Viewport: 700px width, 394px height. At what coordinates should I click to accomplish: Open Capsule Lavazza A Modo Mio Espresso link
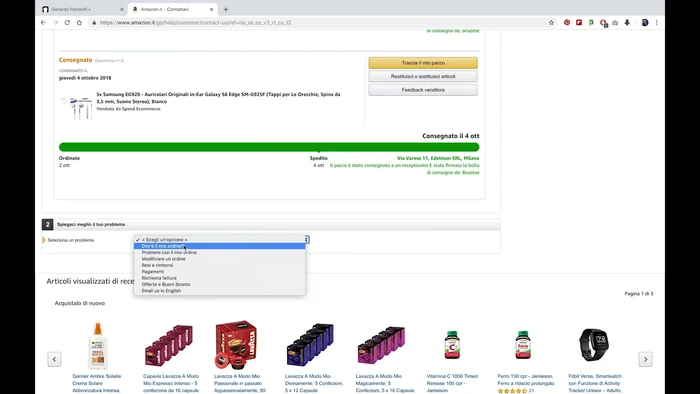(x=171, y=383)
